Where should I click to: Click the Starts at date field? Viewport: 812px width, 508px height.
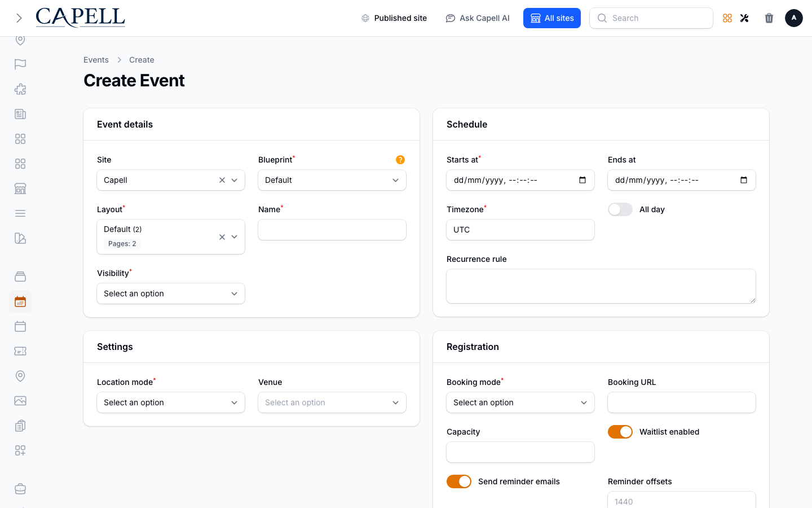(x=520, y=180)
